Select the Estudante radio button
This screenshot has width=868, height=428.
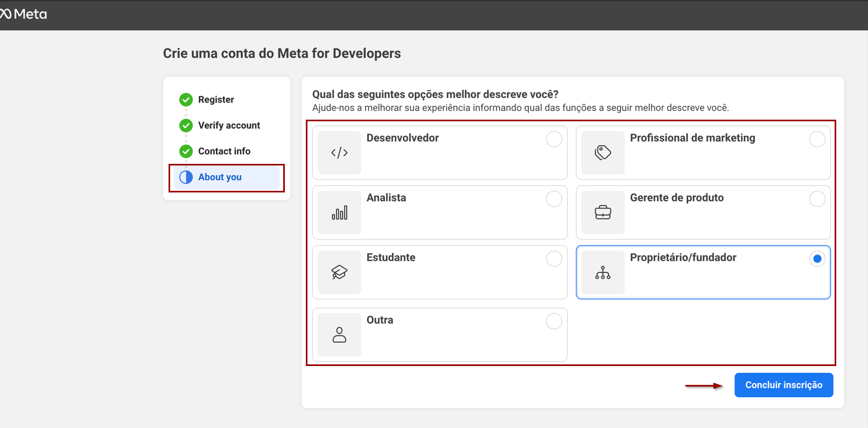[x=554, y=259]
